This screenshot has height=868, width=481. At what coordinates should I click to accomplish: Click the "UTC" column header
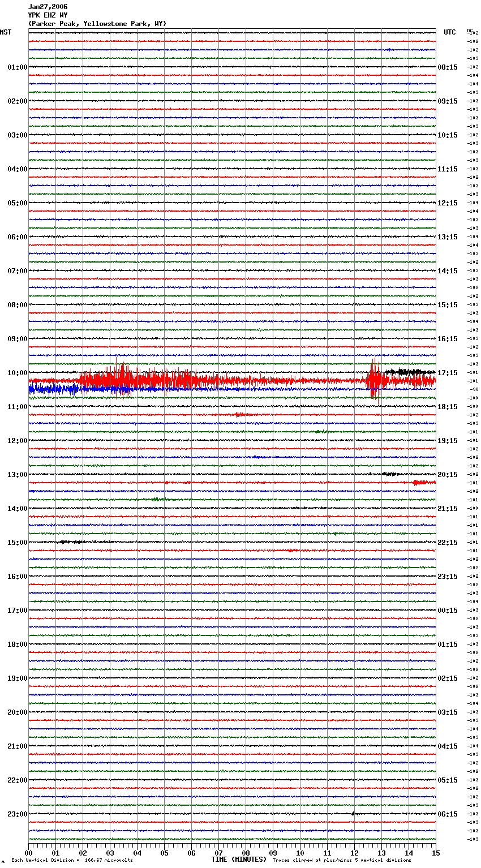pyautogui.click(x=450, y=32)
